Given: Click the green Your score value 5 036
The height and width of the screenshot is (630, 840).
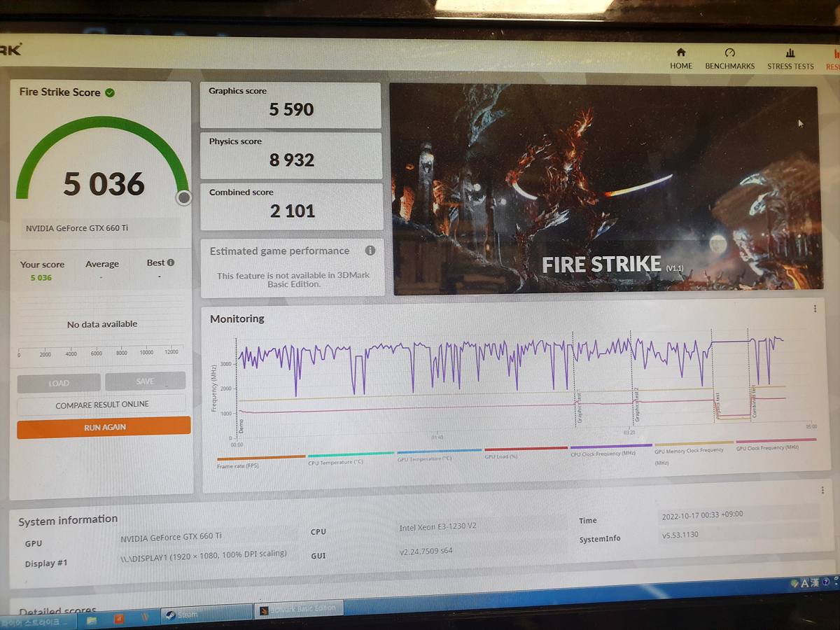Looking at the screenshot, I should [x=41, y=278].
